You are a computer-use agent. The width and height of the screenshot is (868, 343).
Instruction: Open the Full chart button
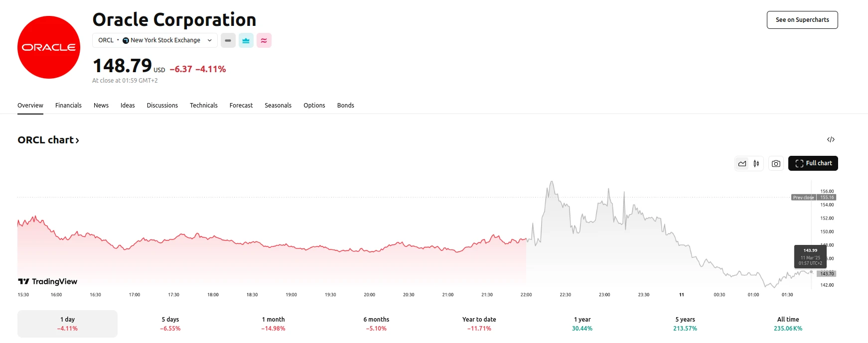pos(813,163)
